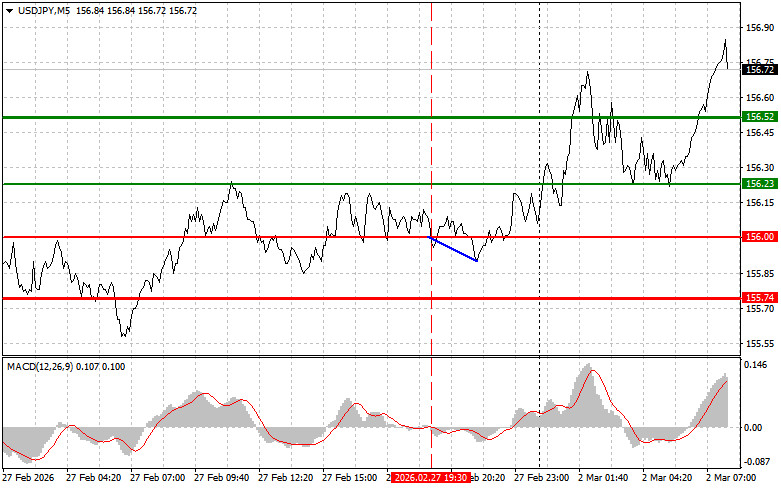Viewport: 781px width, 489px height.
Task: Click the 156.90 value on price scale
Action: coord(760,28)
